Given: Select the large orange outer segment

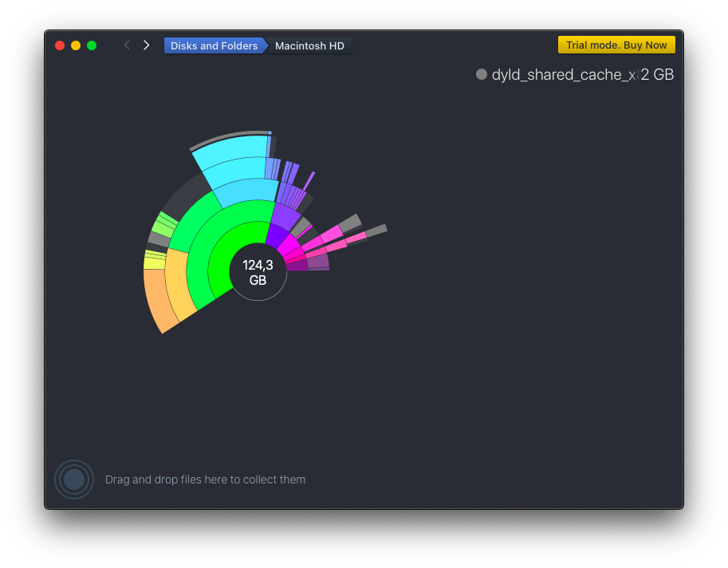Looking at the screenshot, I should 159,298.
